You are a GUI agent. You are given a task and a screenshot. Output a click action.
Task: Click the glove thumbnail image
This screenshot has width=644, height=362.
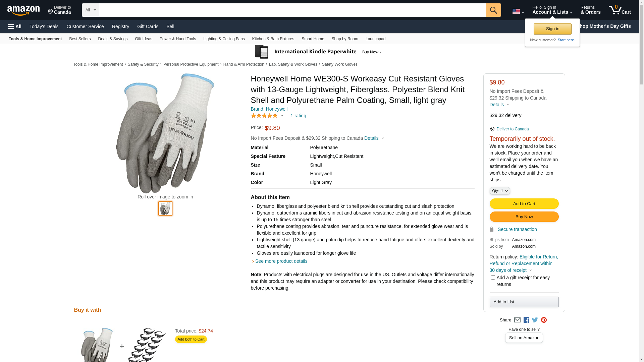(x=165, y=208)
